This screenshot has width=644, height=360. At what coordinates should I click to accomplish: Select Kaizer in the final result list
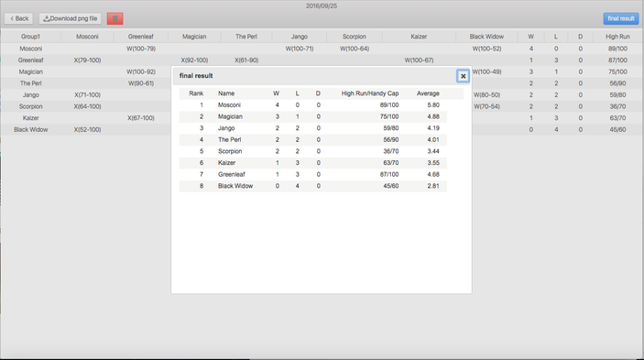226,162
